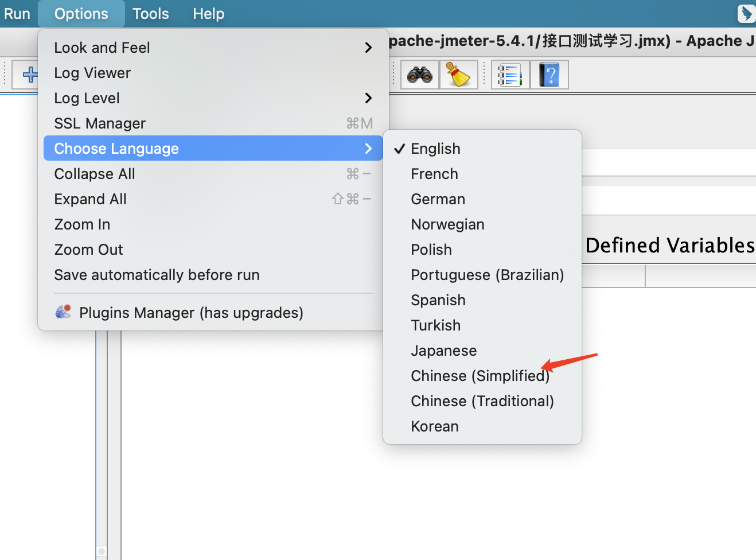Open the Help book icon
This screenshot has width=756, height=560.
pos(550,75)
